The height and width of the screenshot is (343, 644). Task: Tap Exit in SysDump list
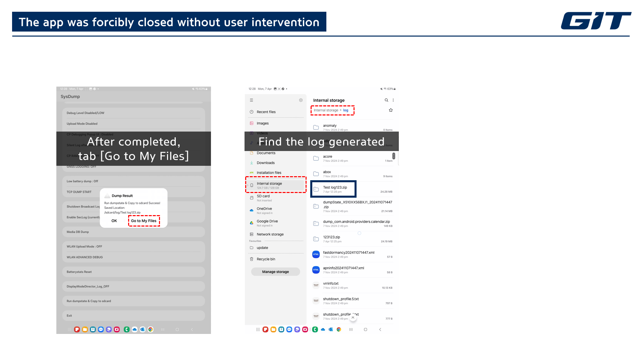(133, 315)
